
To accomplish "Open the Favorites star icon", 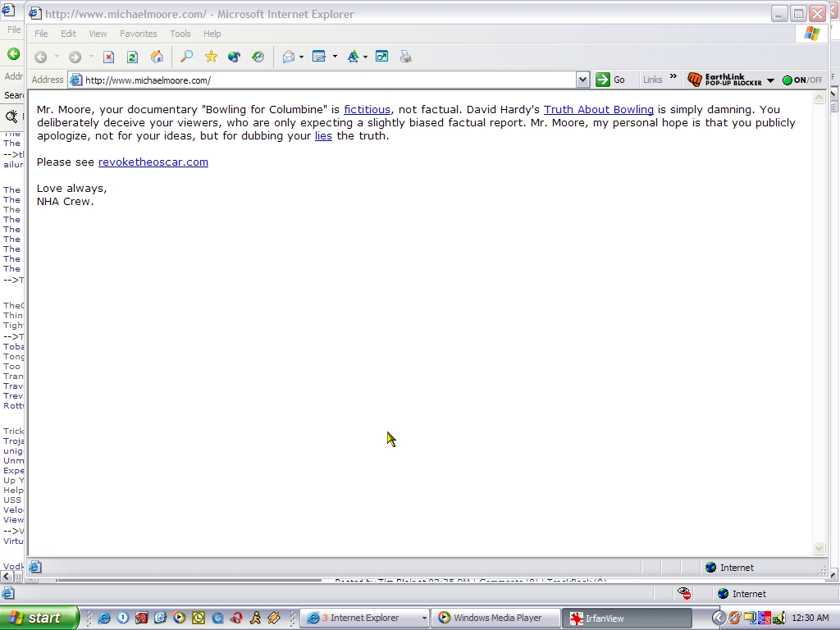I will click(x=211, y=57).
